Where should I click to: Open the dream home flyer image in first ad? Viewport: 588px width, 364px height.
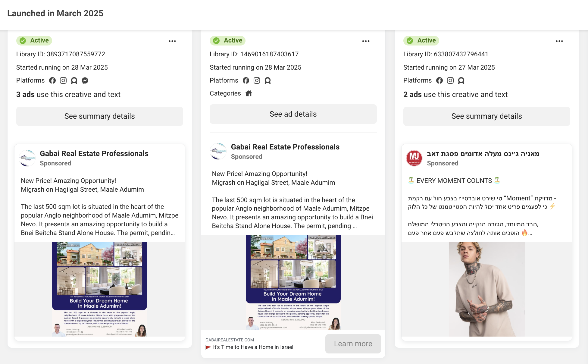click(x=99, y=289)
